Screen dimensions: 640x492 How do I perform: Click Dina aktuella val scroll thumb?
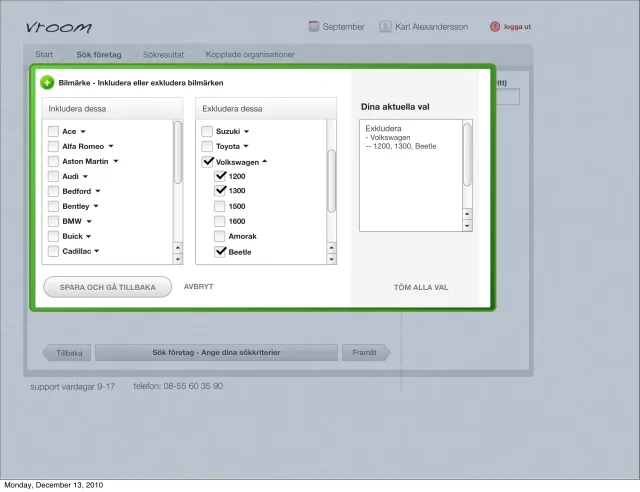click(x=467, y=154)
